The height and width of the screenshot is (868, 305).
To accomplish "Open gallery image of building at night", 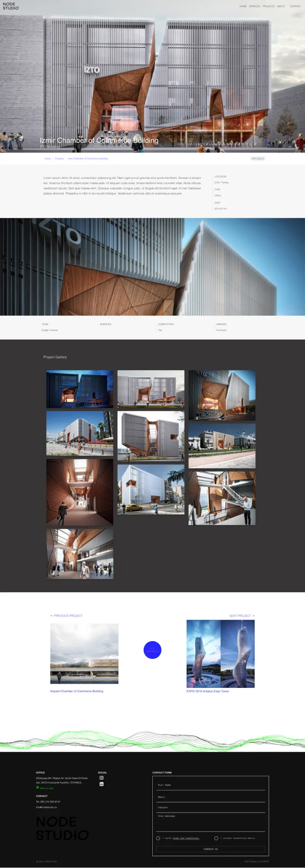I will (80, 389).
